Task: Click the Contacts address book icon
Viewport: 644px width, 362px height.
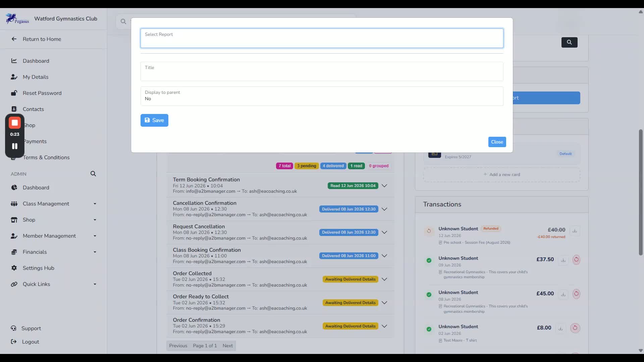Action: (14, 109)
